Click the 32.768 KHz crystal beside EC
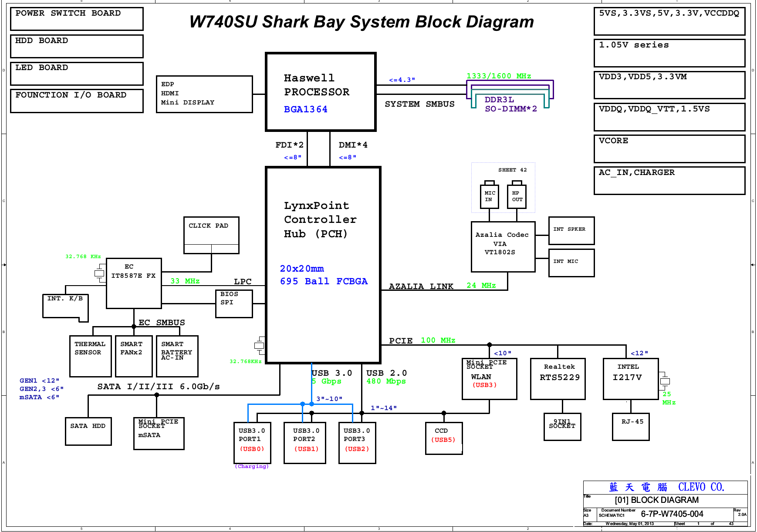Viewport: 757px width, 532px height. 99,274
